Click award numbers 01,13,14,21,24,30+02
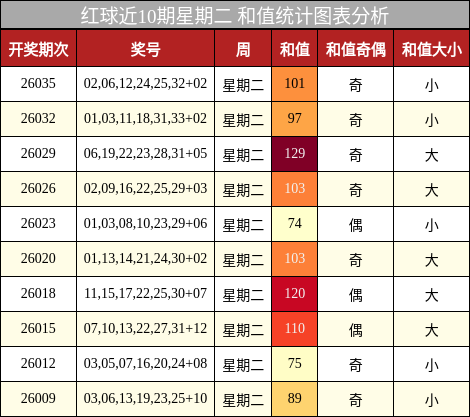 (x=145, y=258)
